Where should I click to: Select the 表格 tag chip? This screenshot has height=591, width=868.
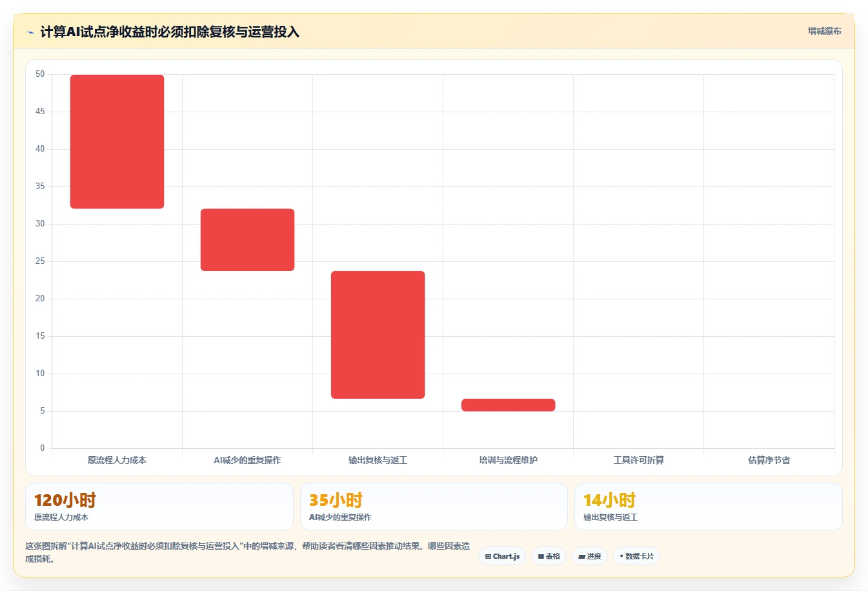[549, 556]
